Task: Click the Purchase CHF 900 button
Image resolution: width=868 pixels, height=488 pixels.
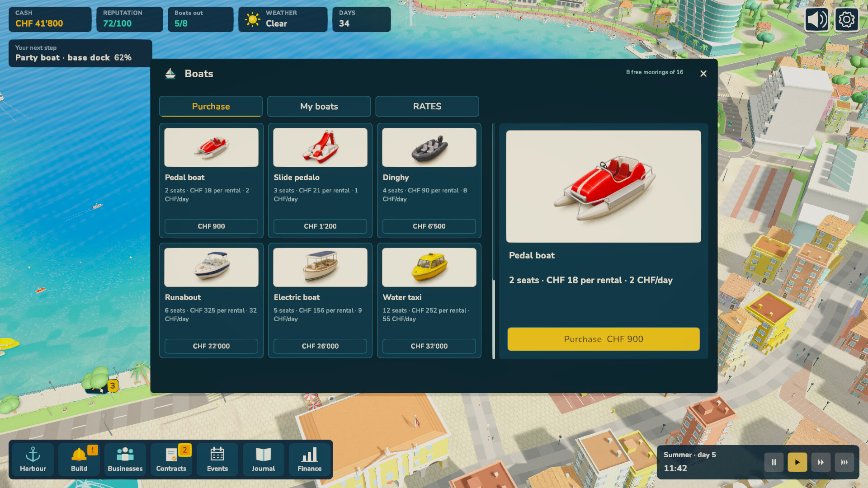Action: (x=604, y=339)
